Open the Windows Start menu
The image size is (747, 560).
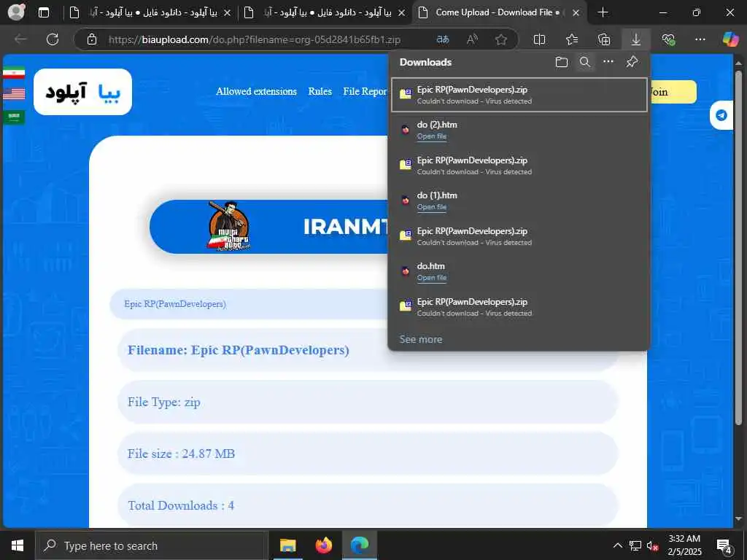(x=18, y=545)
